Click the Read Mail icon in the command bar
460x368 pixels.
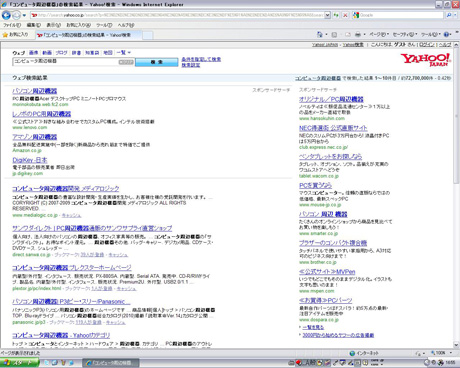(348, 34)
